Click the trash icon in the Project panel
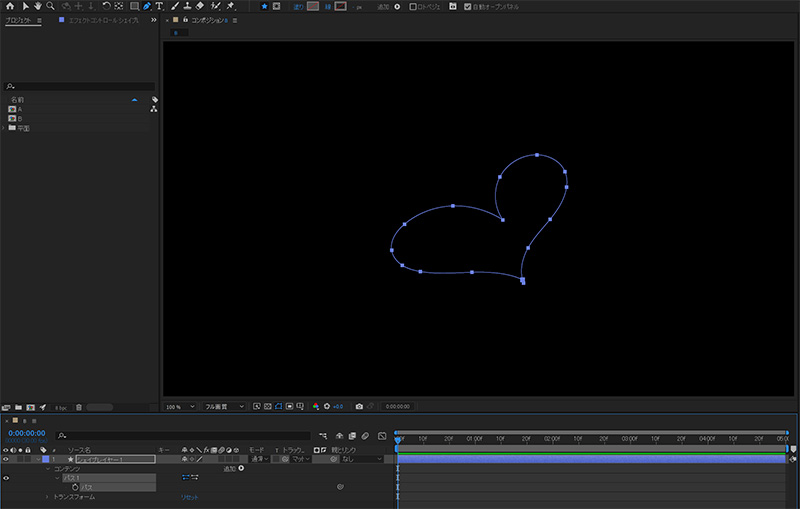Screen dimensions: 800x509 [78, 407]
